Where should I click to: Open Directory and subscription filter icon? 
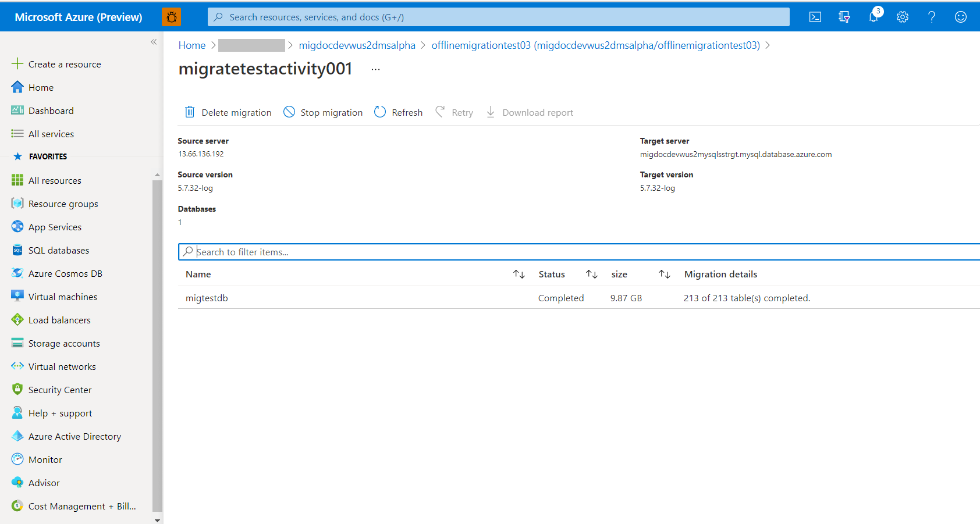pyautogui.click(x=844, y=17)
